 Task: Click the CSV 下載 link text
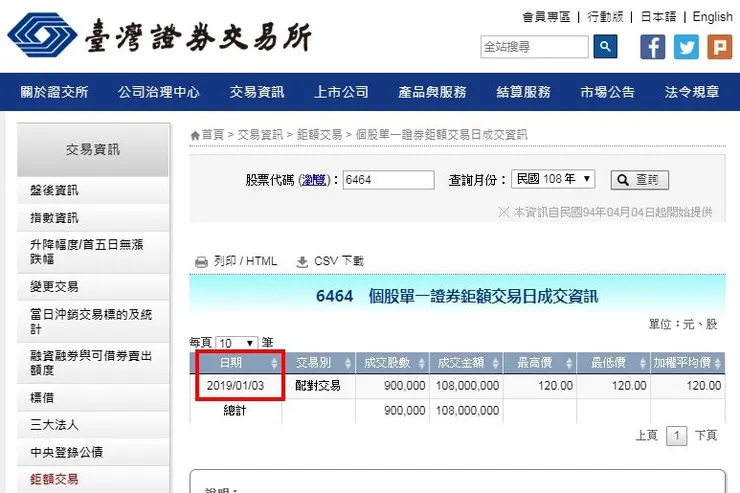tap(339, 261)
